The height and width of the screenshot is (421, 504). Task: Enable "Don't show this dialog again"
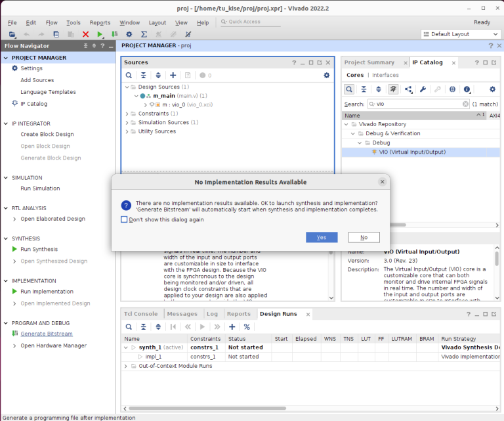click(x=124, y=219)
